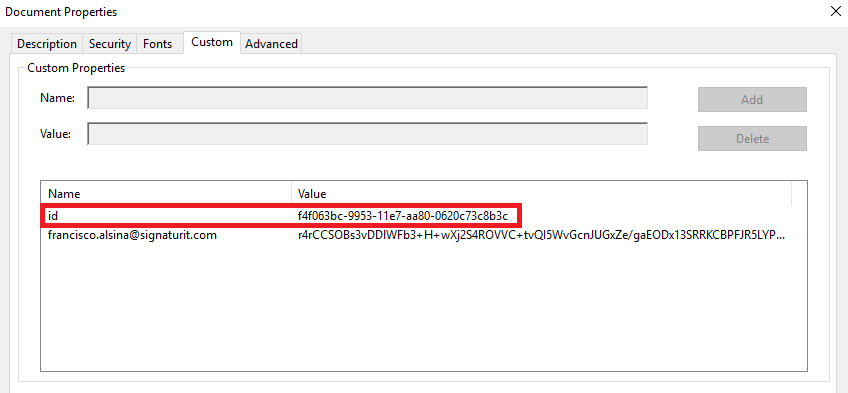Click the Name column header
This screenshot has width=848, height=393.
pos(166,194)
